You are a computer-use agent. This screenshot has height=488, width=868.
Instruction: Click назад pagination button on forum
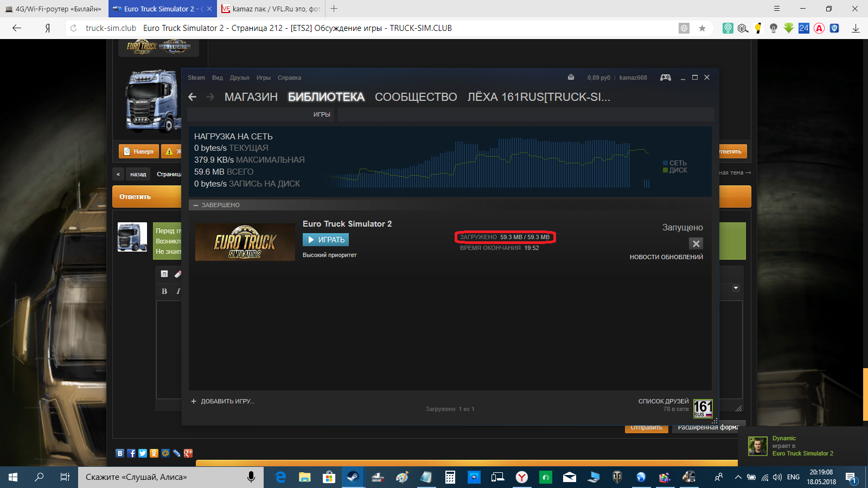click(x=138, y=174)
